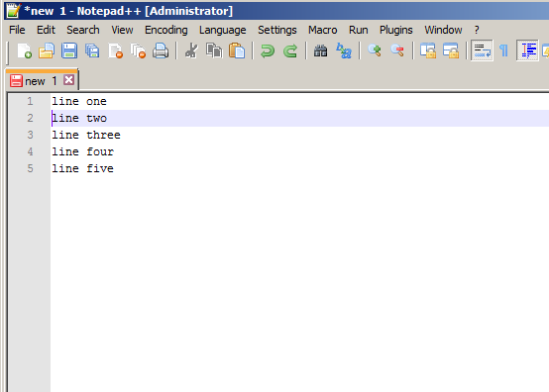The height and width of the screenshot is (392, 549).
Task: Open the Search menu
Action: tap(83, 30)
